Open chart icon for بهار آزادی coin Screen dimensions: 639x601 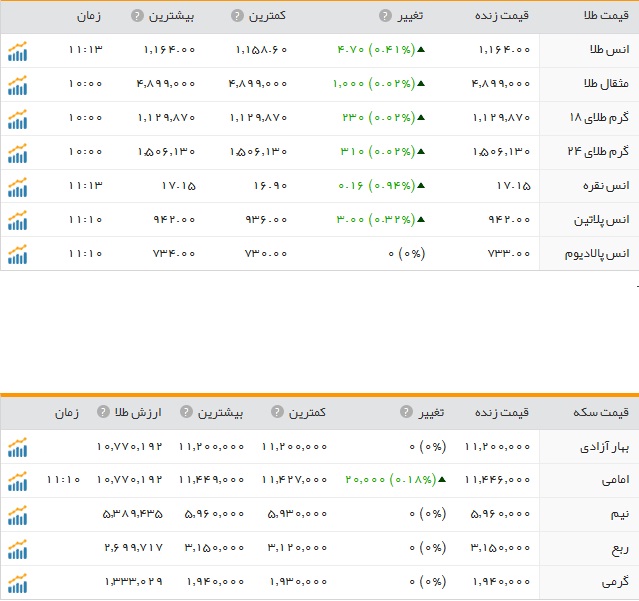(18, 447)
